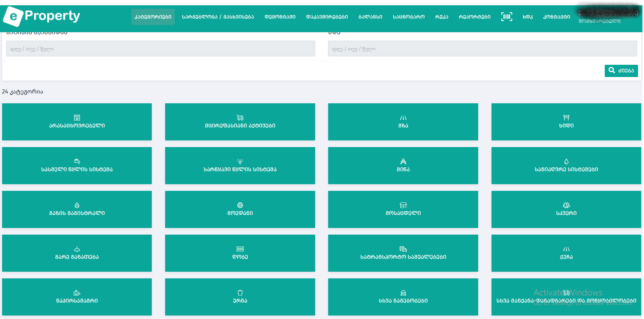
Task: Click the left date input field
Action: [x=161, y=49]
